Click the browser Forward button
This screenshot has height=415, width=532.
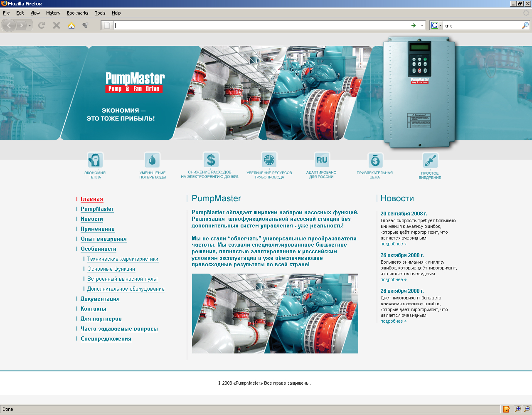tap(21, 25)
